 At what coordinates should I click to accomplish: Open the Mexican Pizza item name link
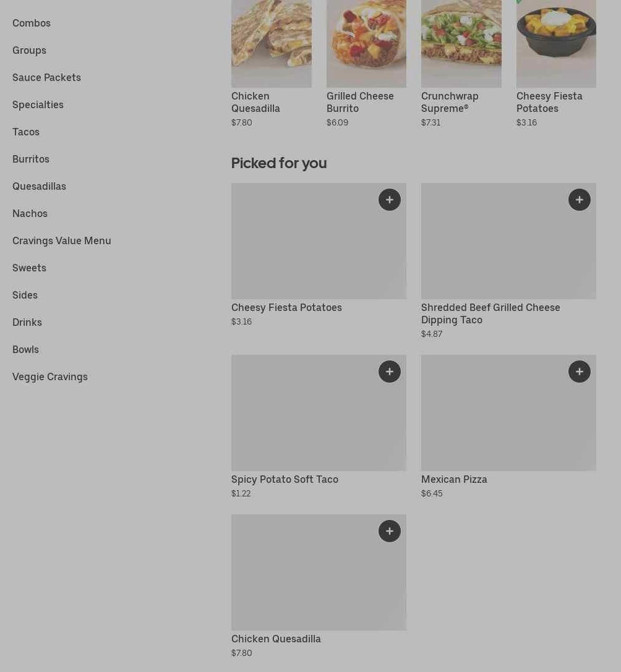click(454, 479)
